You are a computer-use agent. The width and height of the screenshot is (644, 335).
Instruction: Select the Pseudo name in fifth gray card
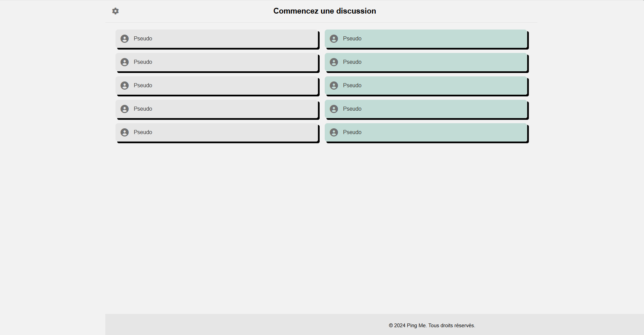coord(143,132)
